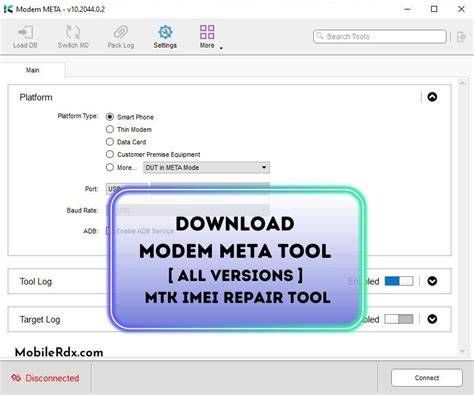
Task: Click the Disconnected status text
Action: coord(52,378)
